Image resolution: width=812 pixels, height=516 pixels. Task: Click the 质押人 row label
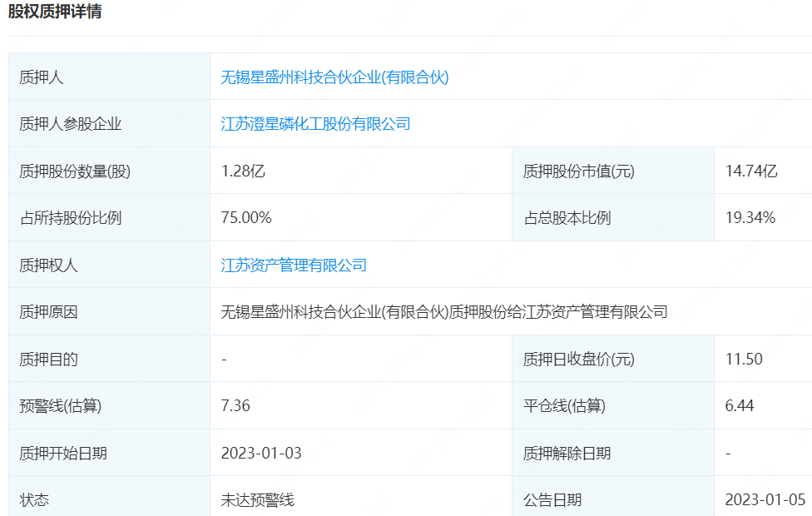pyautogui.click(x=41, y=77)
